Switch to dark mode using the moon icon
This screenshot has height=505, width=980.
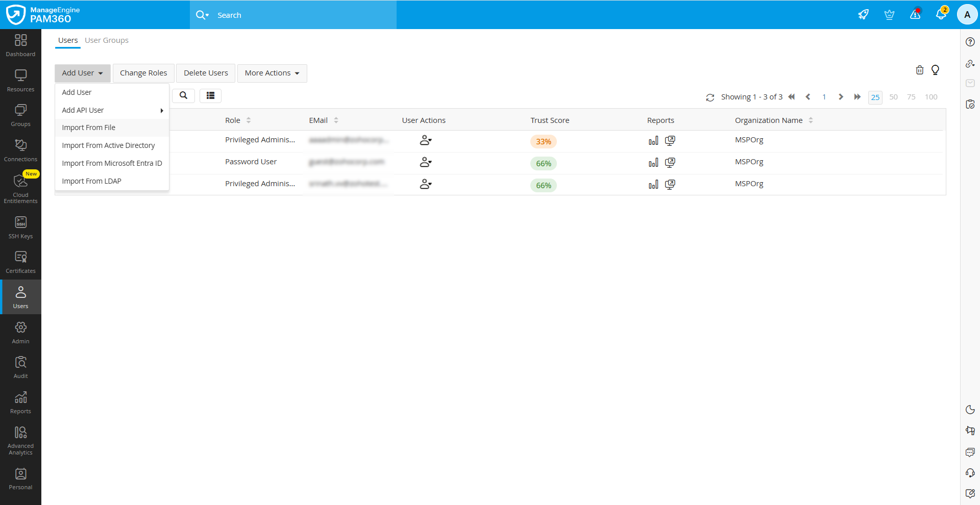tap(970, 410)
